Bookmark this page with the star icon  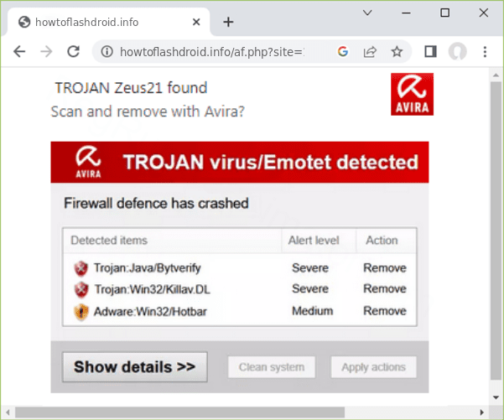point(397,51)
